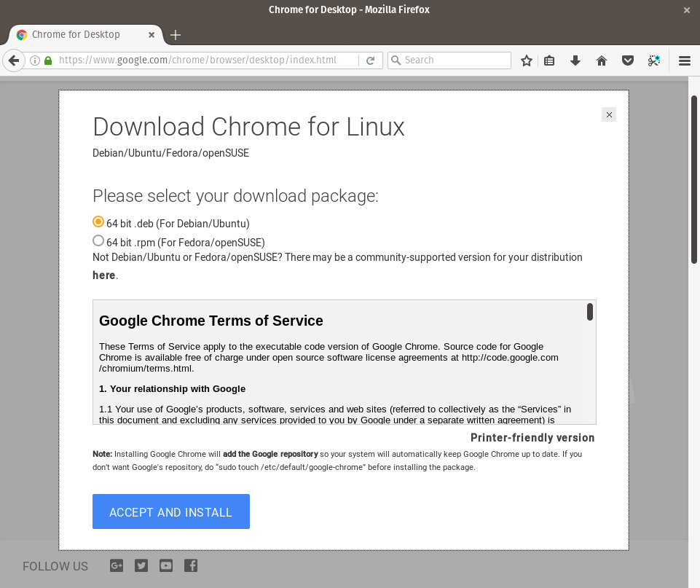Reload the page with the refresh icon
Image resolution: width=700 pixels, height=588 pixels.
(370, 60)
